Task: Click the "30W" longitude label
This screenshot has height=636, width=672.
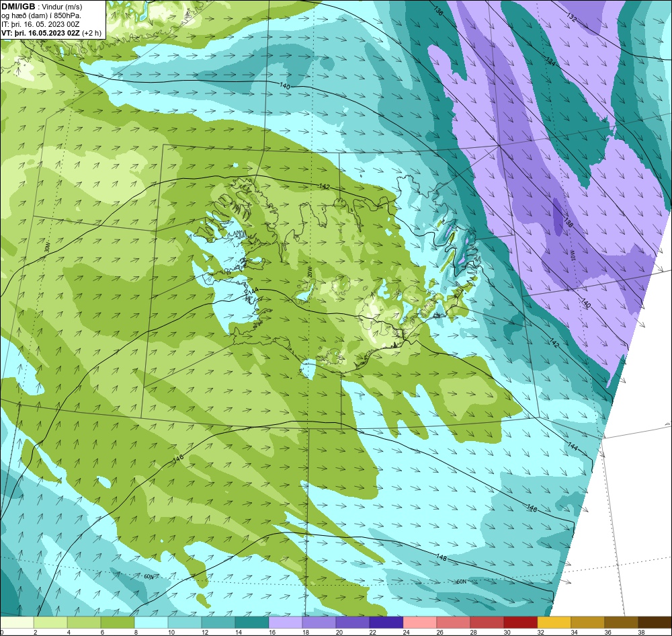Action: [x=47, y=247]
